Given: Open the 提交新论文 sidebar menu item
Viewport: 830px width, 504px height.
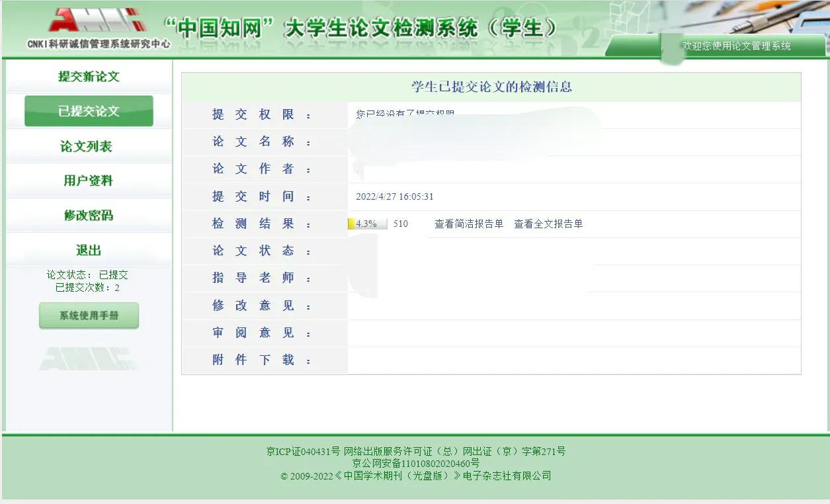Looking at the screenshot, I should pyautogui.click(x=88, y=75).
